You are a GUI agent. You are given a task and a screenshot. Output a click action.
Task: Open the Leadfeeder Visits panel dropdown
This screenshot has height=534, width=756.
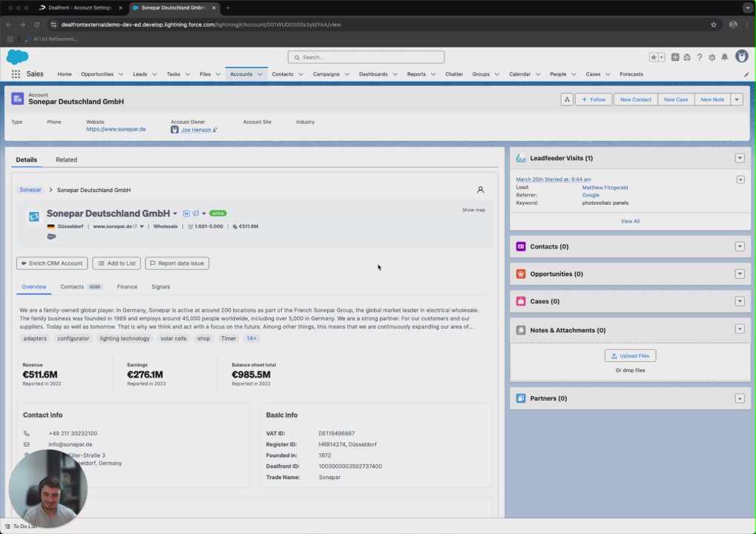point(740,158)
